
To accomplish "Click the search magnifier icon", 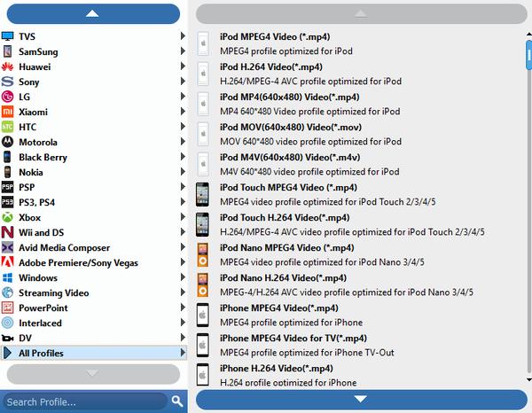I will (x=176, y=401).
